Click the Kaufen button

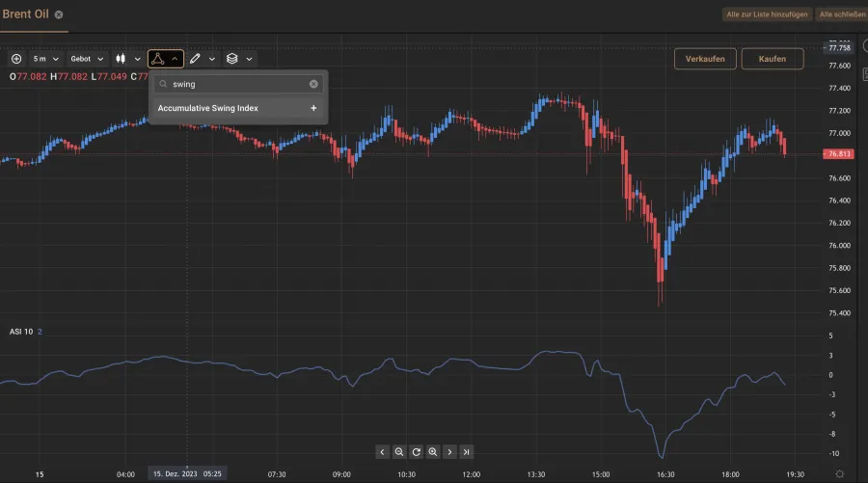pos(773,59)
